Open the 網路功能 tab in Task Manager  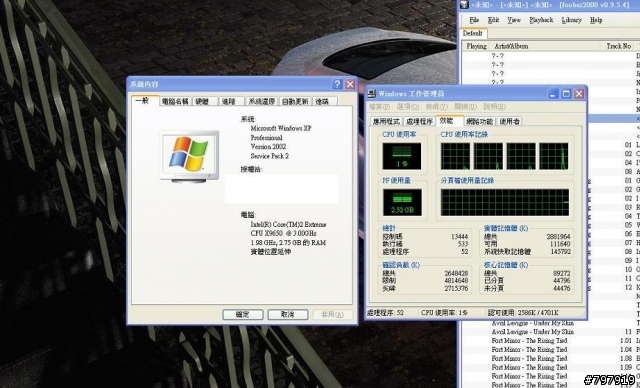coord(480,121)
